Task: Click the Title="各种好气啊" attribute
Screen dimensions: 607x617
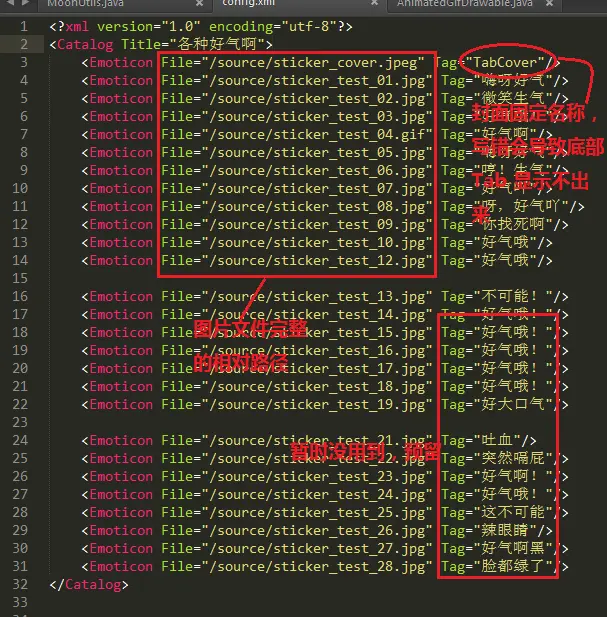Action: (193, 44)
